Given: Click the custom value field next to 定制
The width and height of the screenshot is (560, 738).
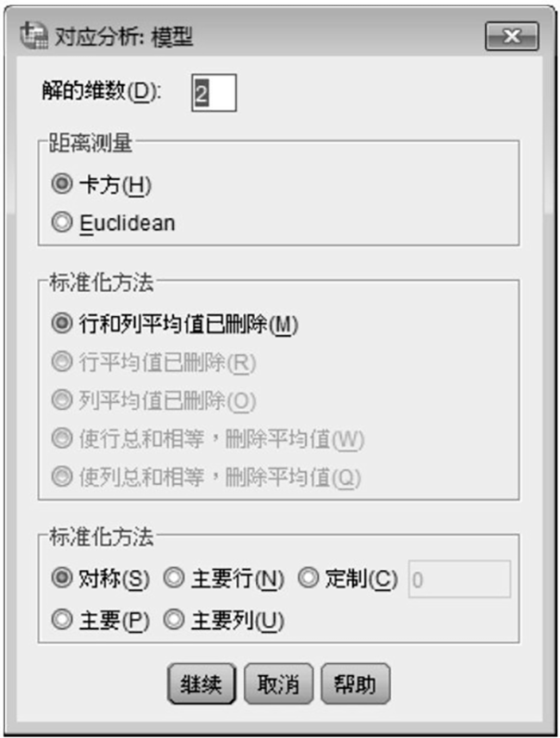Looking at the screenshot, I should 459,580.
